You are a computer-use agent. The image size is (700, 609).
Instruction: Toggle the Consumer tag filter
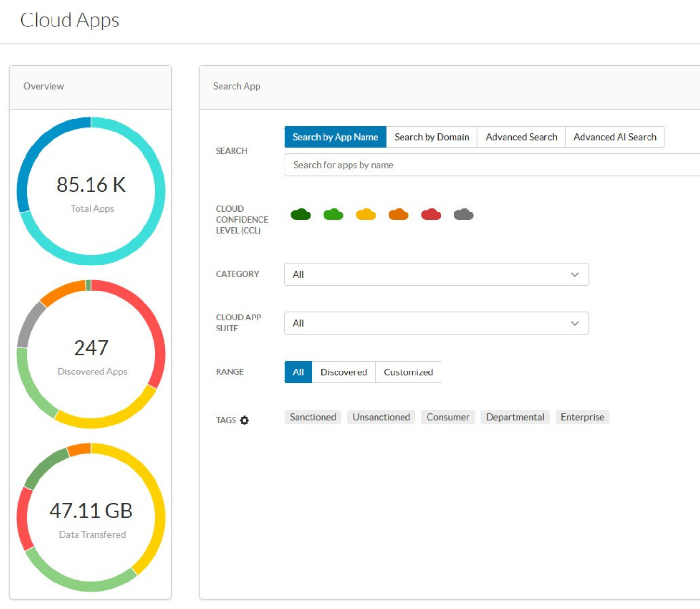[448, 417]
